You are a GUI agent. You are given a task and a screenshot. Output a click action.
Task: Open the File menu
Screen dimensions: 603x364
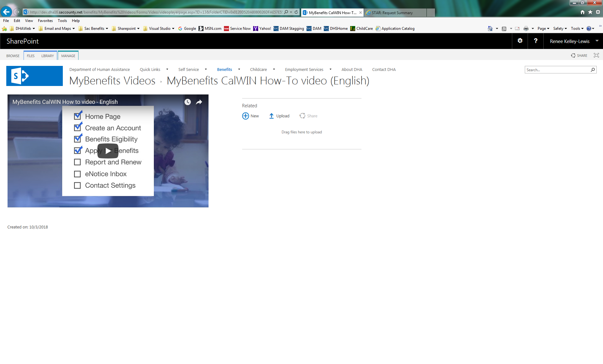coord(6,21)
